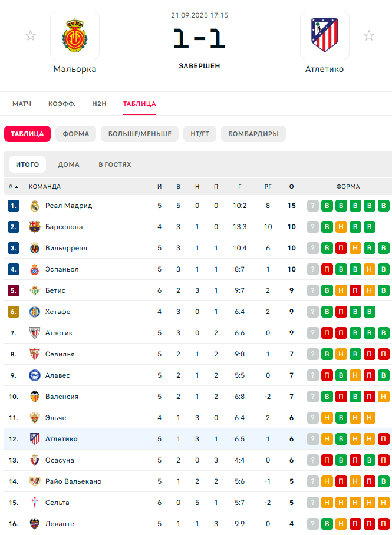The width and height of the screenshot is (392, 535).
Task: Click the Barcelona crest in table
Action: tap(34, 227)
